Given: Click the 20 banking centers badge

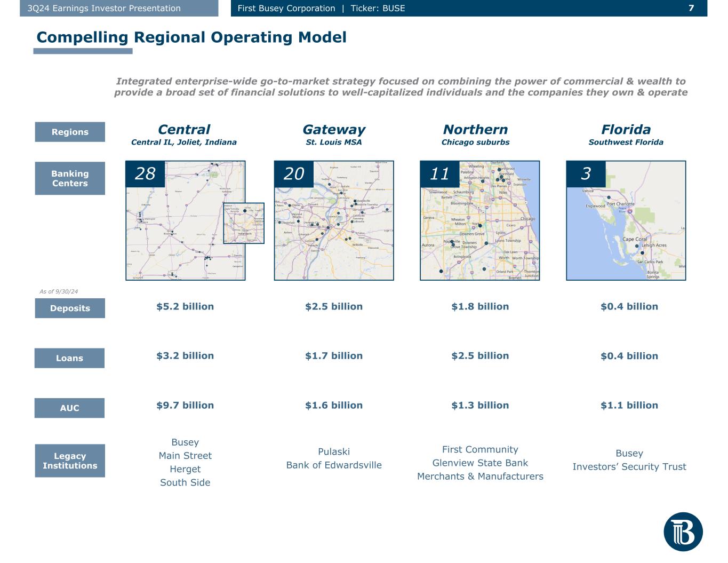Looking at the screenshot, I should click(293, 173).
